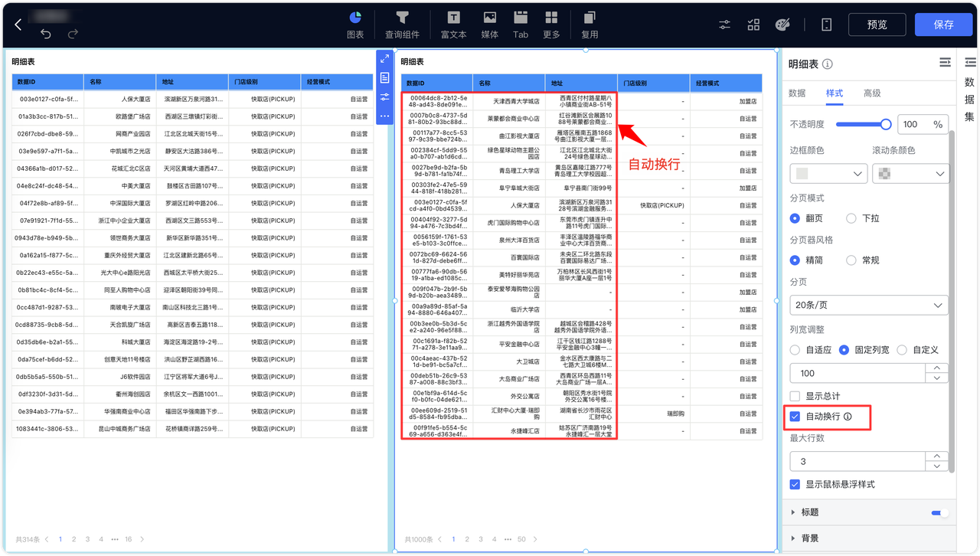The image size is (980, 556).
Task: Undo the last edit
Action: coord(46,34)
